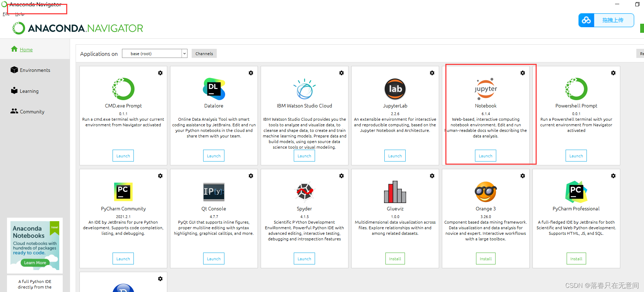Install PyCharm Professional

576,259
